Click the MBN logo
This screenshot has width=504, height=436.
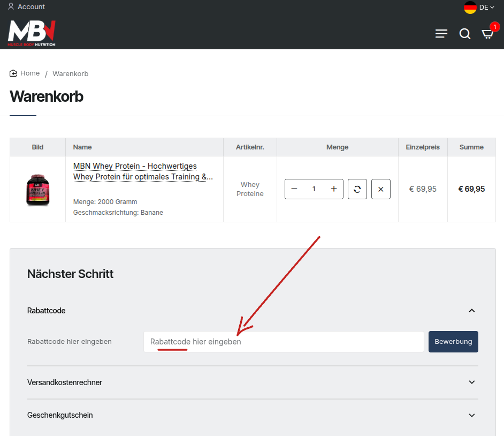pyautogui.click(x=30, y=33)
